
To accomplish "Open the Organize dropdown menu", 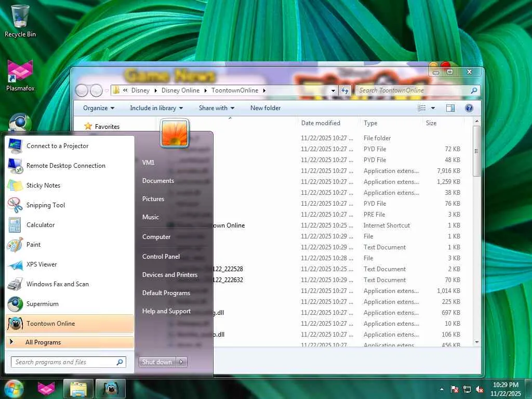I will [99, 108].
